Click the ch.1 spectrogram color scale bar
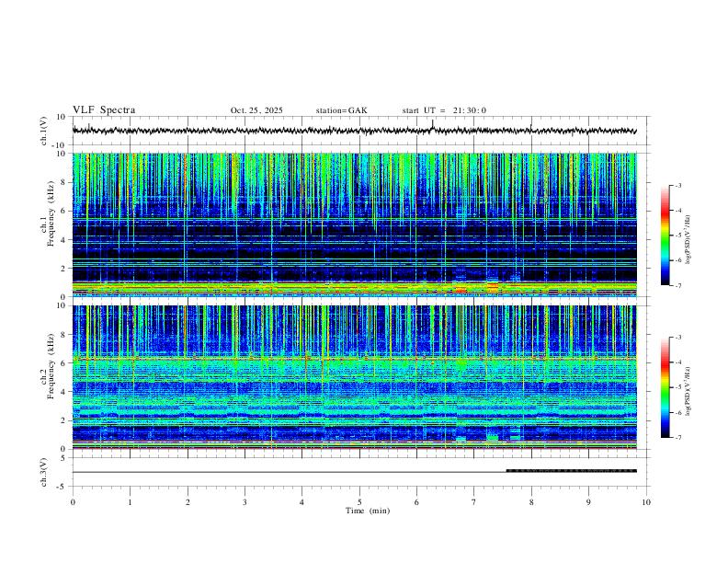728x563 pixels. point(665,236)
